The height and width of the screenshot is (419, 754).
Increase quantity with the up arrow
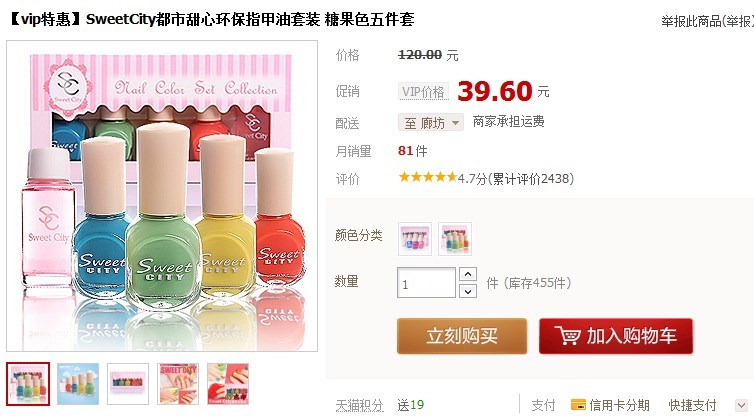pyautogui.click(x=468, y=275)
